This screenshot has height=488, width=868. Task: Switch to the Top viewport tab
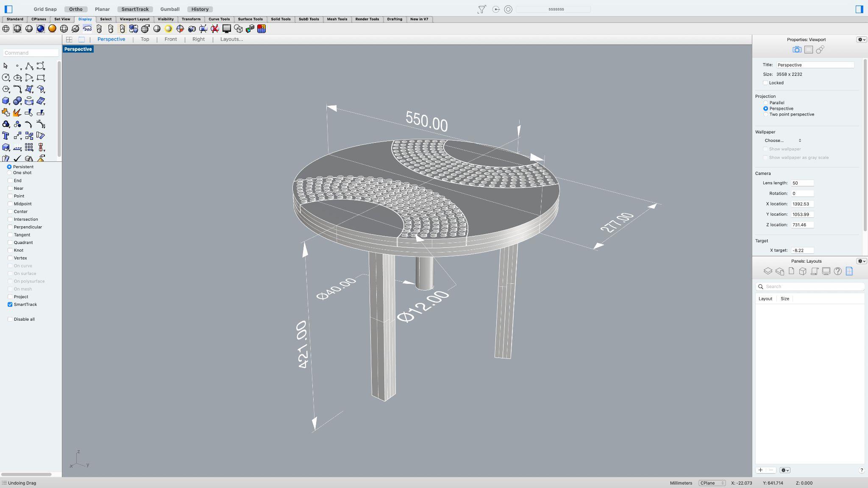(145, 39)
